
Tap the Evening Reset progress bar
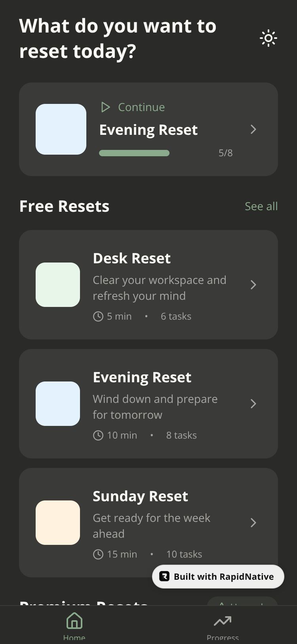[134, 153]
